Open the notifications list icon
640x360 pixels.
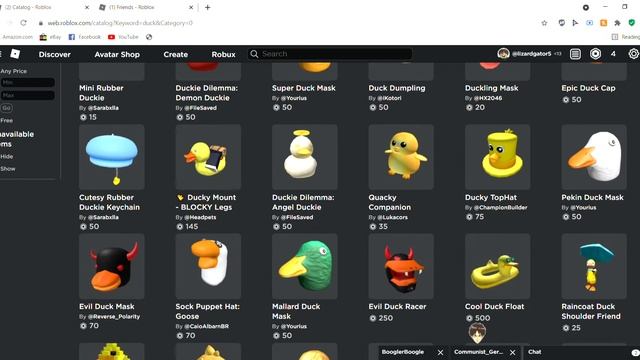575,54
